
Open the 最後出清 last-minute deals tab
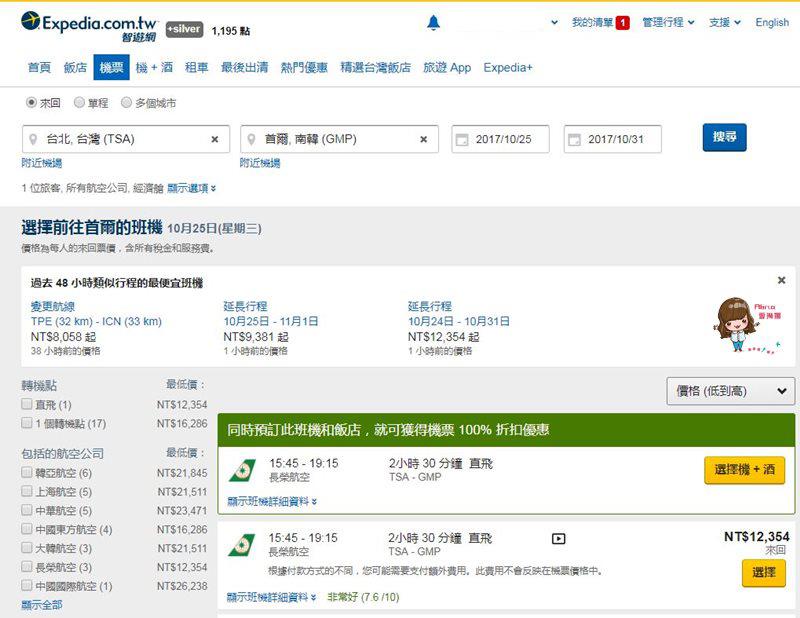coord(244,67)
